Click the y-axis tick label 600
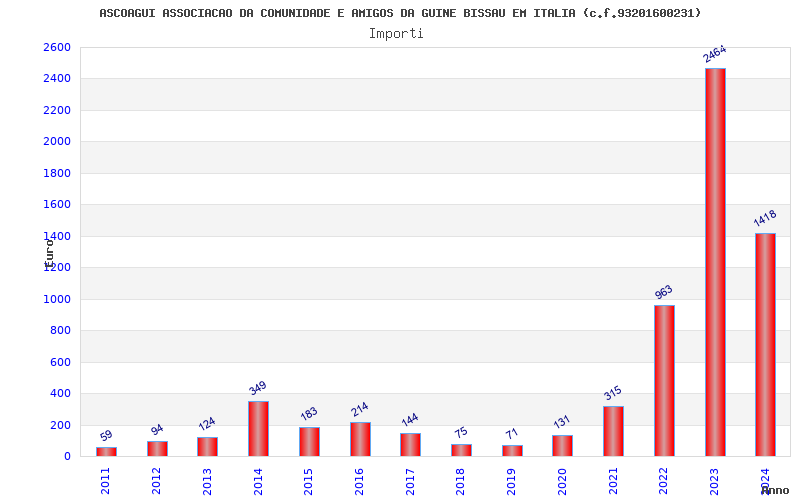The width and height of the screenshot is (800, 500). 61,362
